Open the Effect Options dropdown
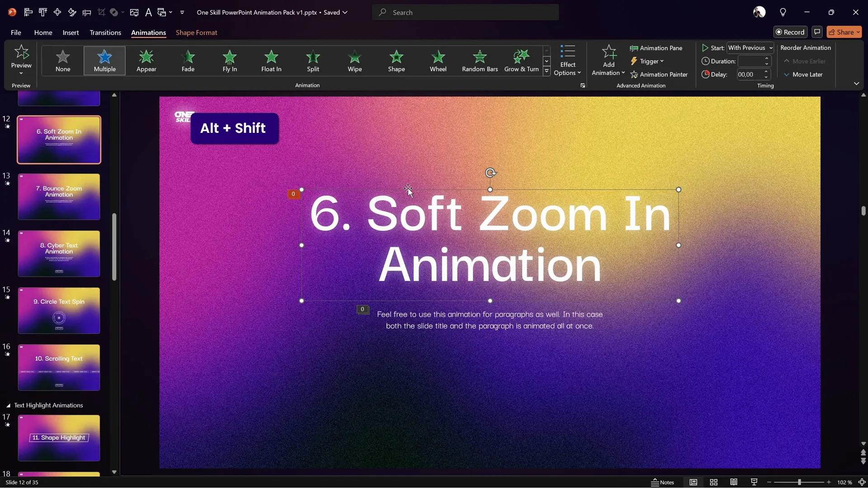This screenshot has height=488, width=868. [x=567, y=60]
